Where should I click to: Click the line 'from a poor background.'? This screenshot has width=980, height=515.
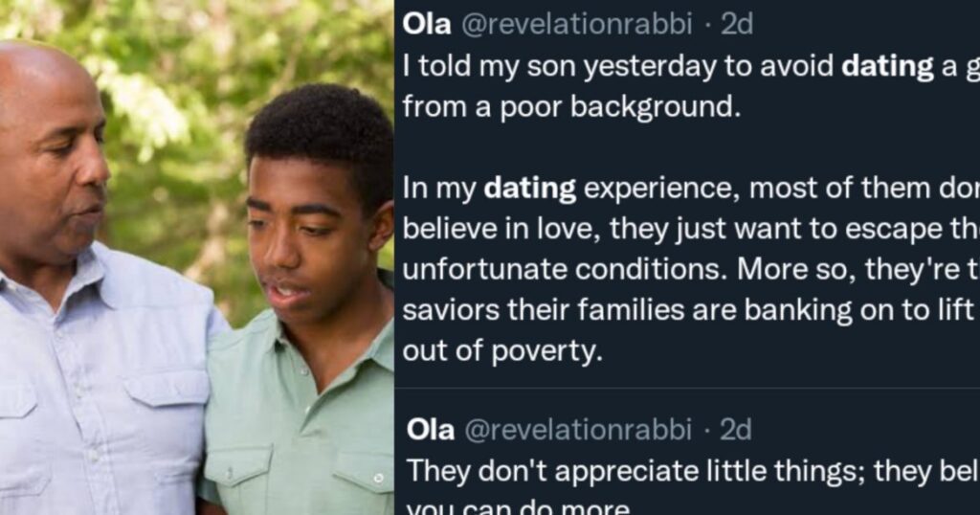[x=571, y=106]
